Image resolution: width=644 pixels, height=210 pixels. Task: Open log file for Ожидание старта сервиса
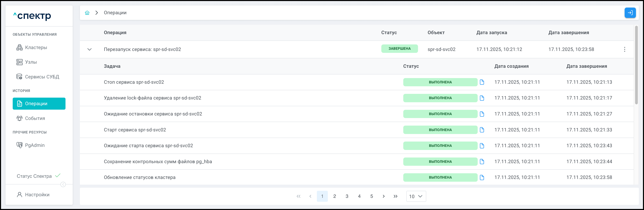tap(482, 146)
